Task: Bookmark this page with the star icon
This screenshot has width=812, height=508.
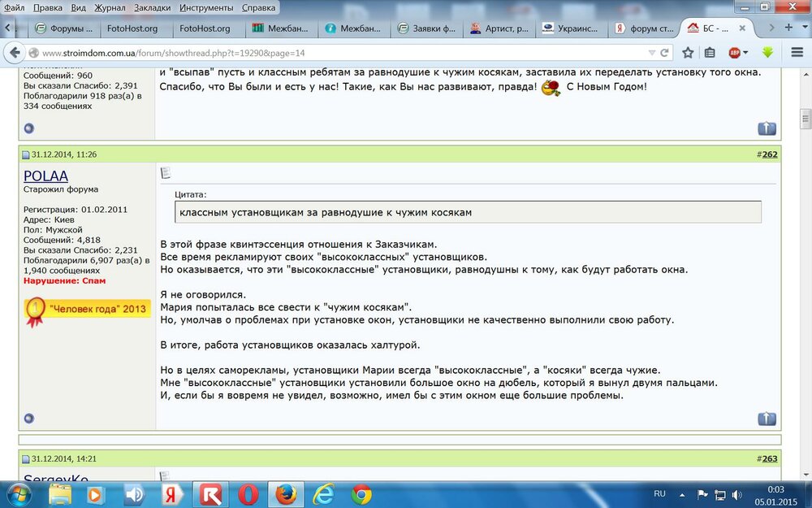Action: coord(688,52)
